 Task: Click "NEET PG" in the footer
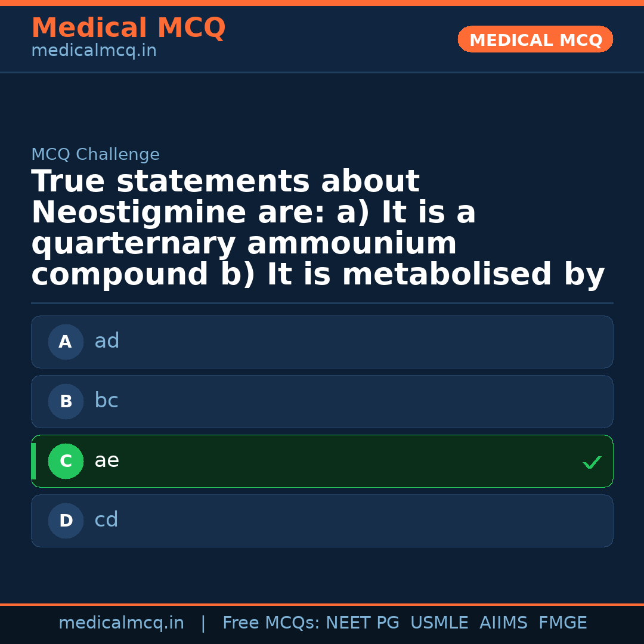[363, 623]
